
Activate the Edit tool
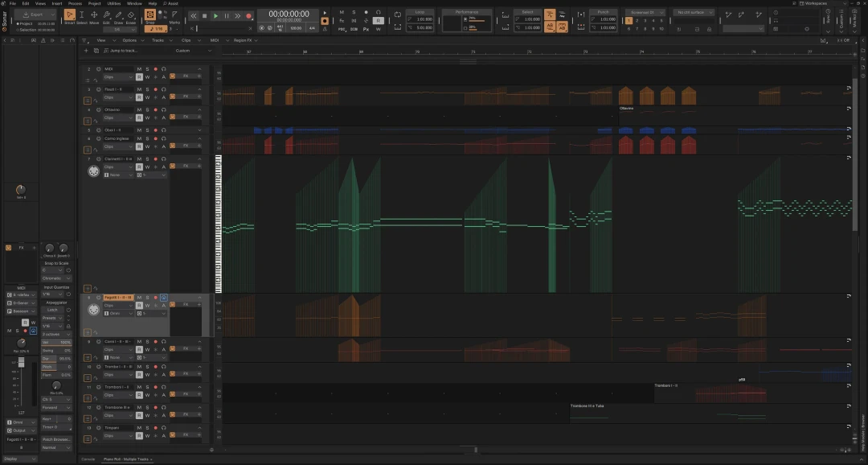click(106, 17)
